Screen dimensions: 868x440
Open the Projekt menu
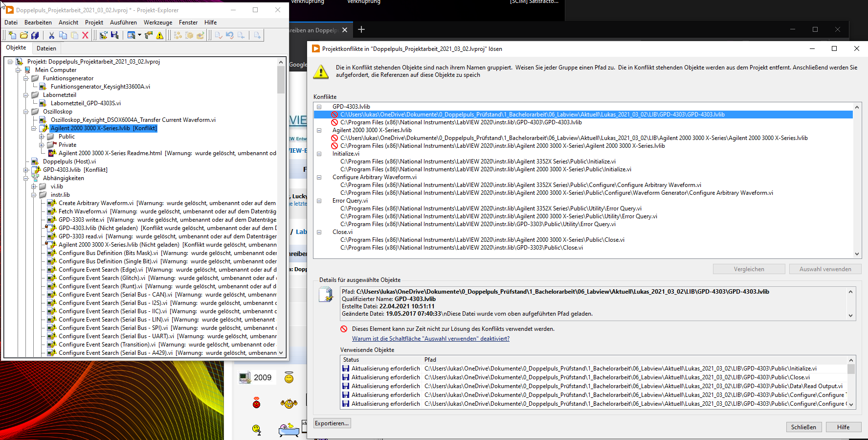94,23
